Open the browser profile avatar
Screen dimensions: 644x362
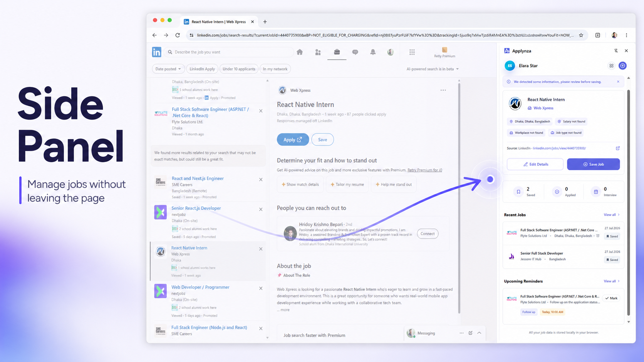[x=614, y=35]
